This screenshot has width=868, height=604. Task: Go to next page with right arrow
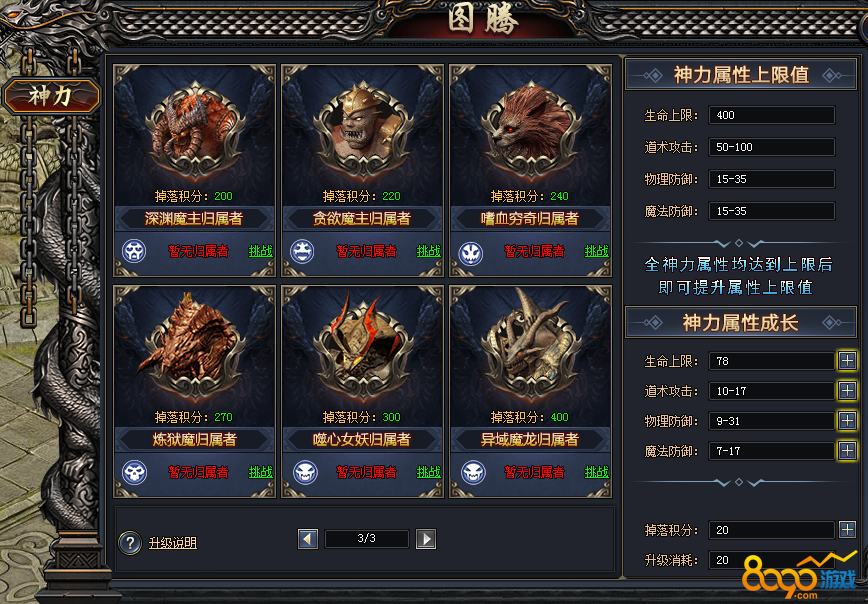click(426, 539)
